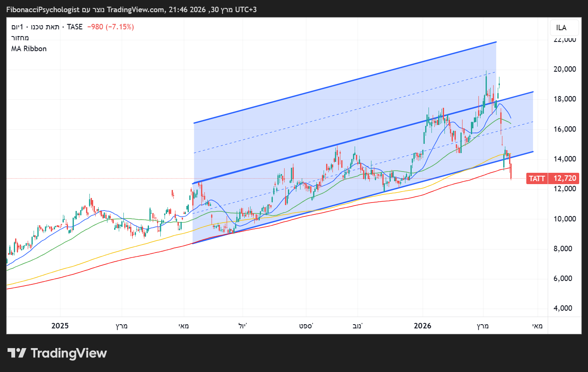Click the TASE exchange name in legend

coord(75,27)
